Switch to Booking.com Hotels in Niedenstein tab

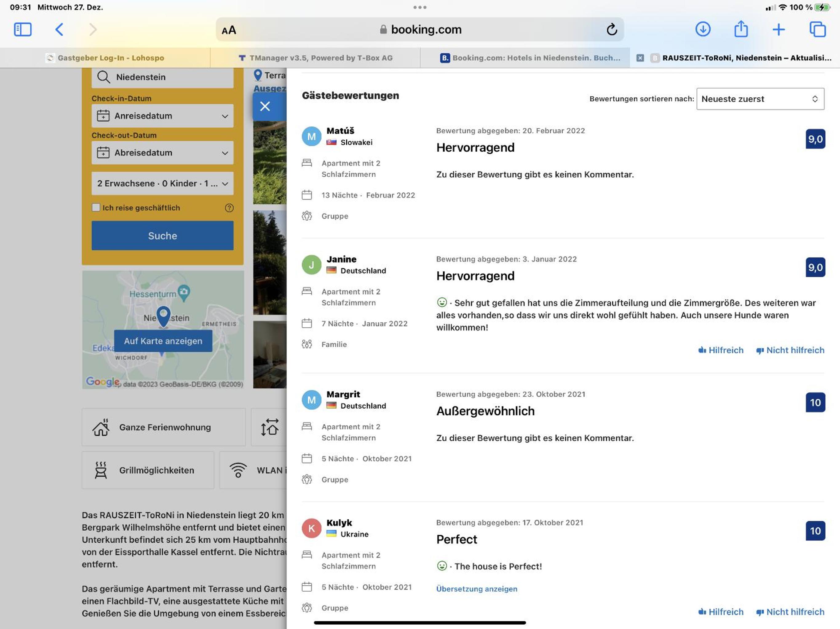point(525,58)
